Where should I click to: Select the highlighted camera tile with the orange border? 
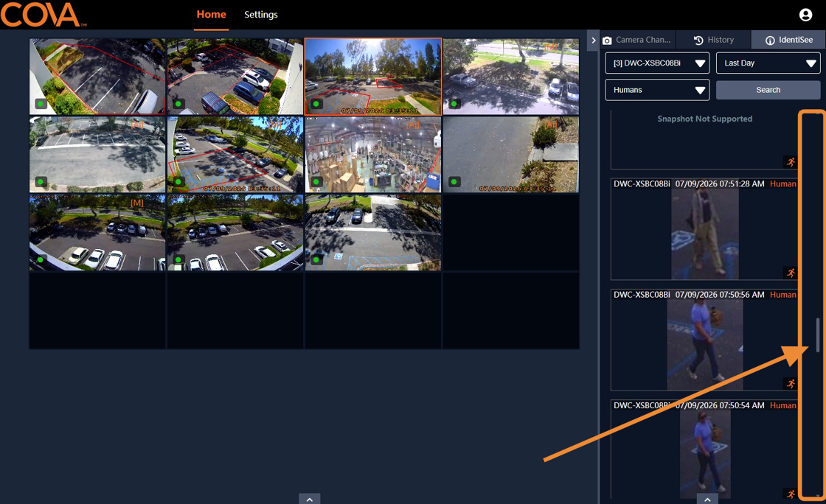pos(373,77)
